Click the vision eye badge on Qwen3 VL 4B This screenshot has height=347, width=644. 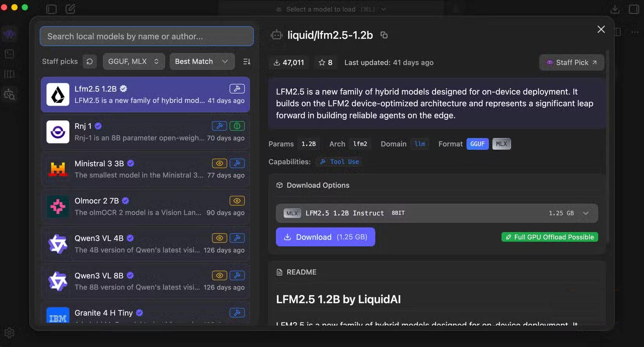click(x=219, y=238)
